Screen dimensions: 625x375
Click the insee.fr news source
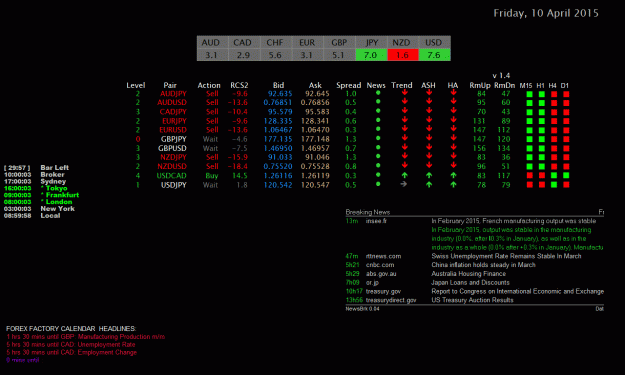[x=376, y=221]
